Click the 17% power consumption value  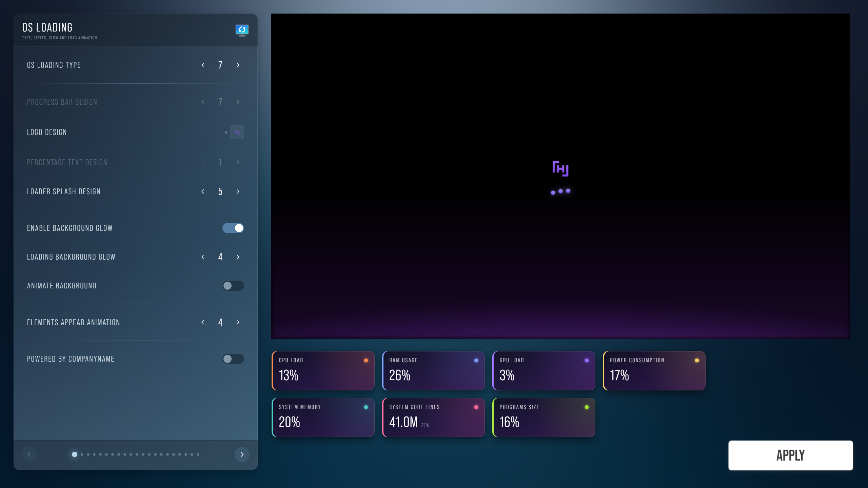point(619,375)
